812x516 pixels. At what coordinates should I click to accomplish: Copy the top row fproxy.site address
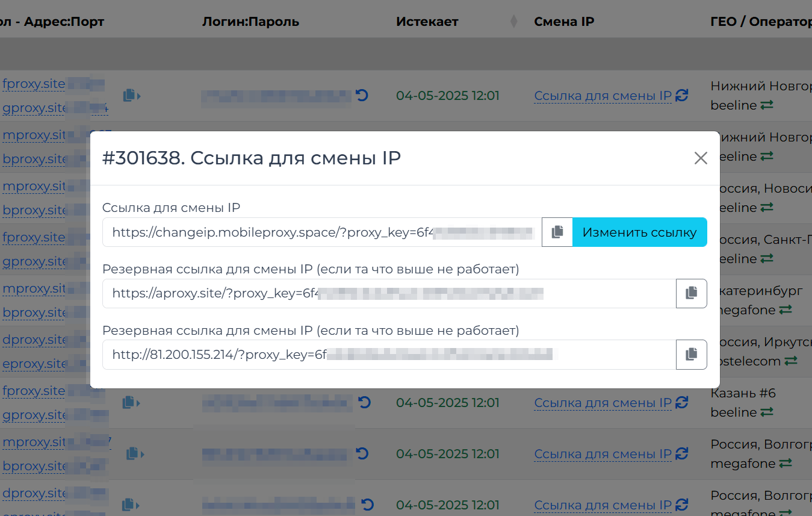pos(131,95)
